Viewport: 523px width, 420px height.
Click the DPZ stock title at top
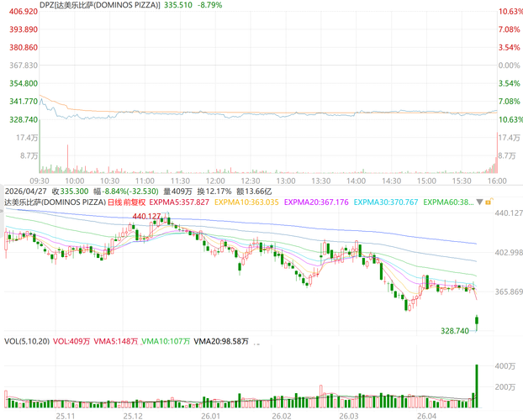[x=100, y=5]
